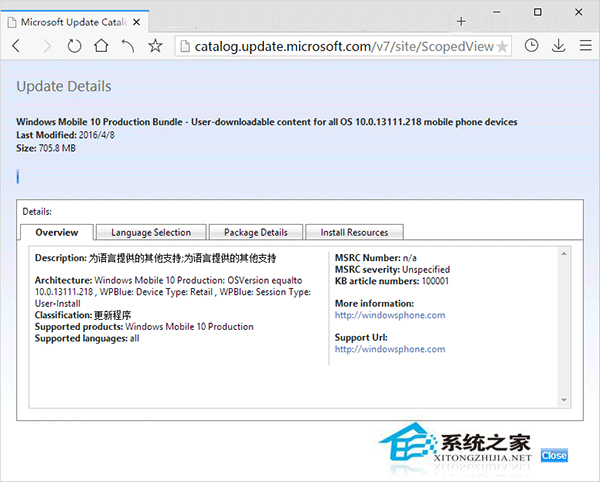Reload the page with refresh icon
The image size is (600, 482).
(x=74, y=46)
